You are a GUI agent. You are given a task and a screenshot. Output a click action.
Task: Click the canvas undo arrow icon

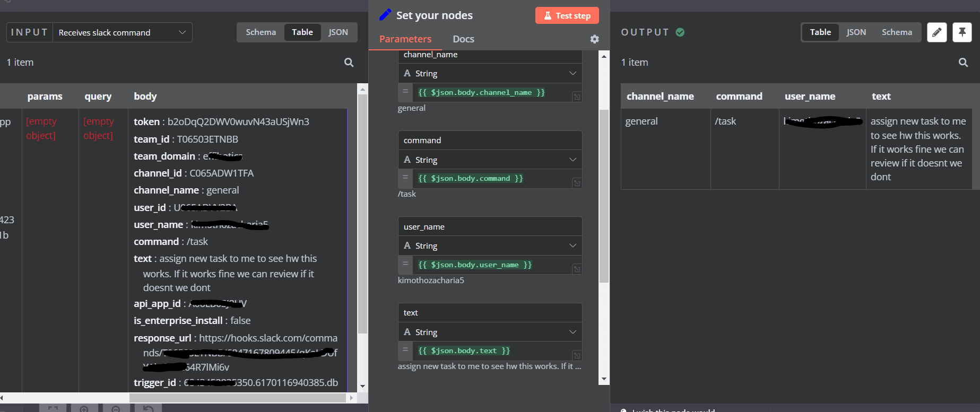149,409
